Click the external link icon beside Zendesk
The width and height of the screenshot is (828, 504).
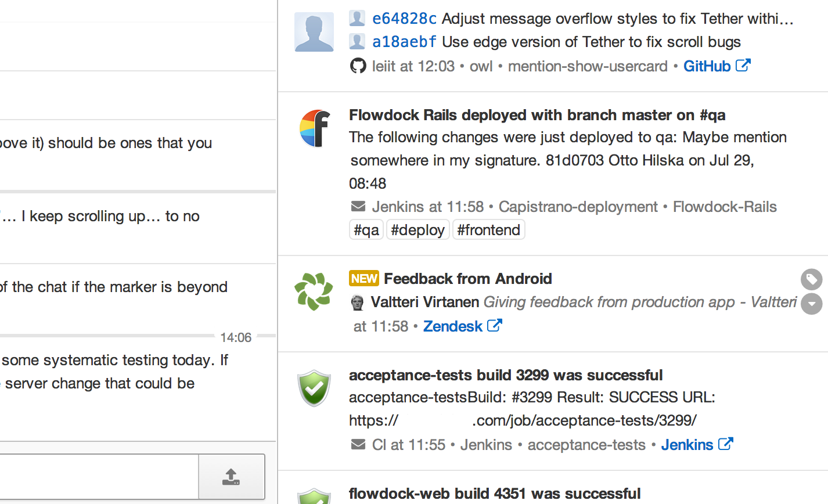click(x=495, y=325)
